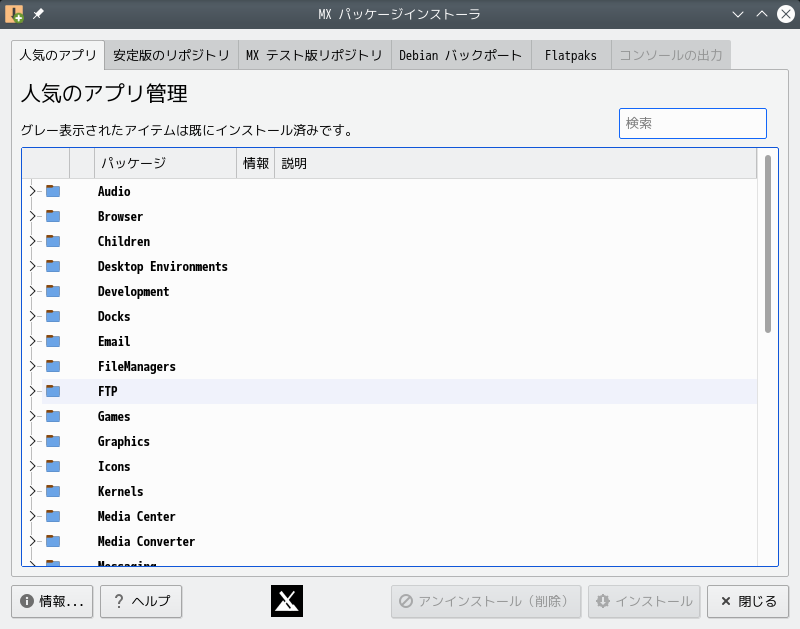Click the Children folder icon
The width and height of the screenshot is (800, 629).
coord(53,241)
